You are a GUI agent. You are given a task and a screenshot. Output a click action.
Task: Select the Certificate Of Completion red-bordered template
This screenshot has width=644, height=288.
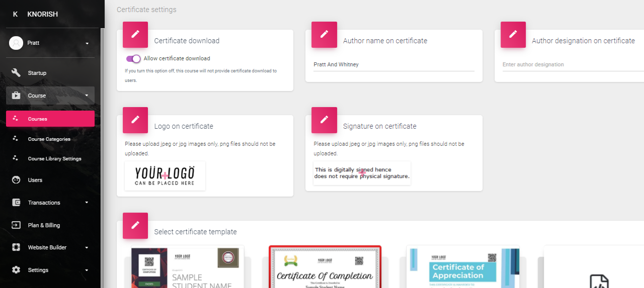pos(325,266)
